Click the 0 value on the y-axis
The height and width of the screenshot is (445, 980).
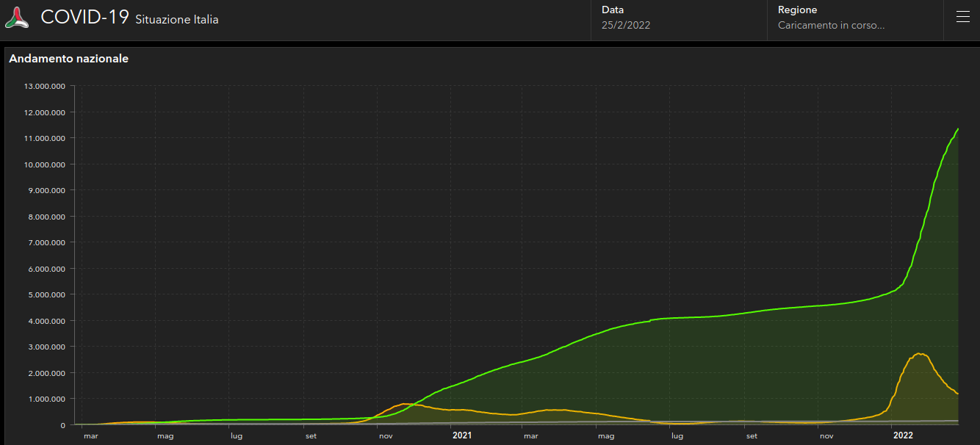coord(63,425)
